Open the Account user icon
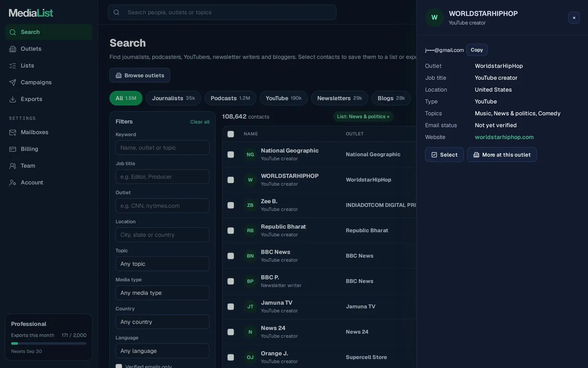 (13, 183)
